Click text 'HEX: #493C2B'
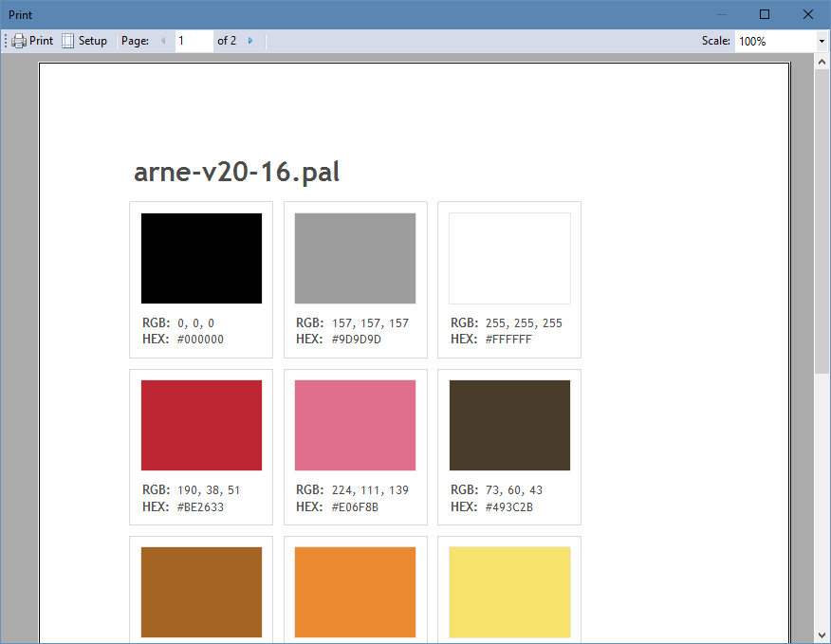This screenshot has width=831, height=644. (491, 506)
